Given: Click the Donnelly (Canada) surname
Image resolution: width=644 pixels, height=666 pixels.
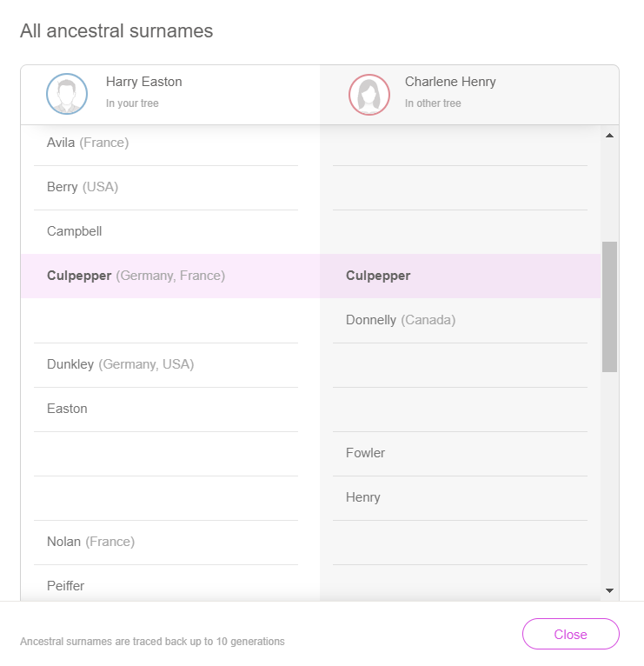Looking at the screenshot, I should click(x=401, y=320).
